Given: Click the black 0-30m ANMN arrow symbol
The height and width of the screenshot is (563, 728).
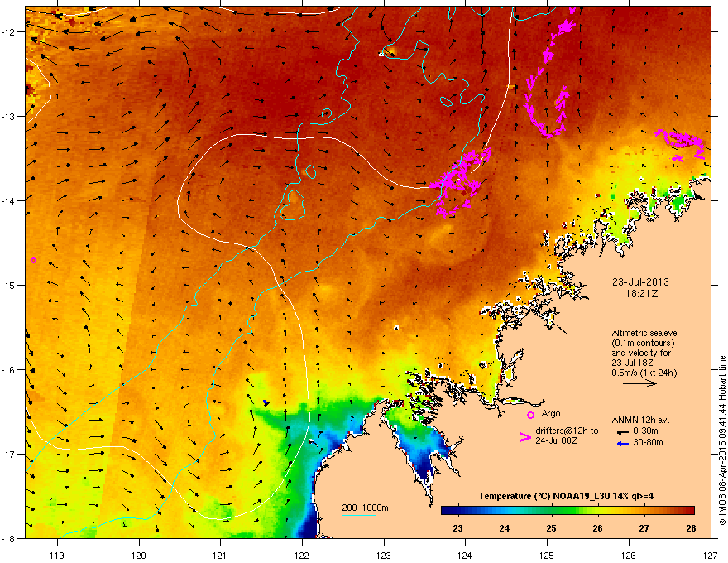Looking at the screenshot, I should (622, 432).
